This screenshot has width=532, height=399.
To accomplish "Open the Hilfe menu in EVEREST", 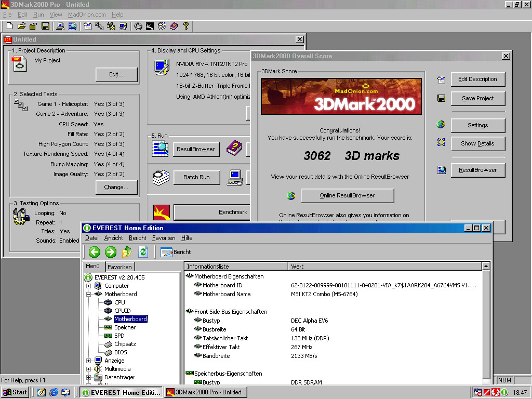I will point(187,238).
